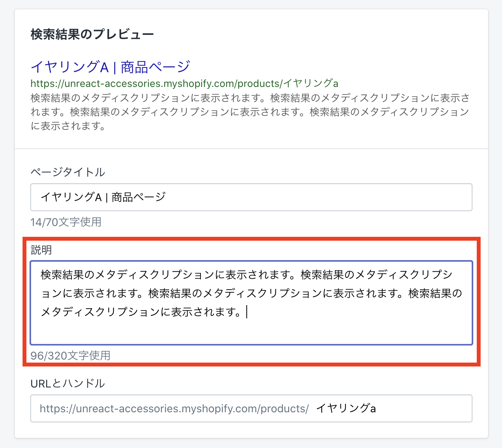Click the first line of the 説明 textarea

pos(246,275)
